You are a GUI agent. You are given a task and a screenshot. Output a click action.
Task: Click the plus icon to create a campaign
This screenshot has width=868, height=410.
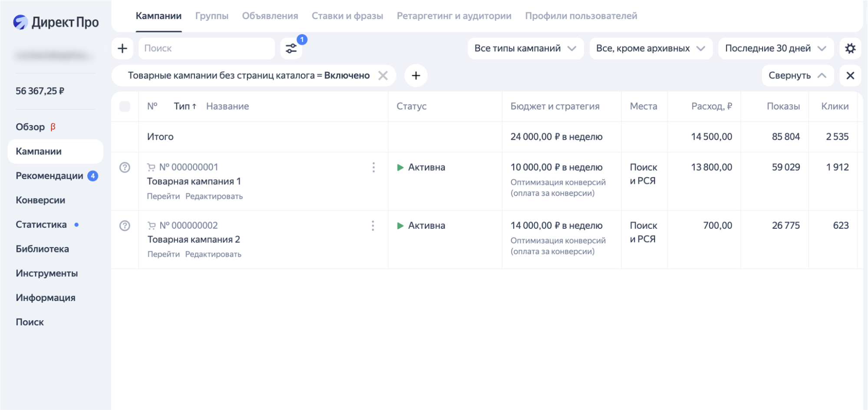click(122, 48)
